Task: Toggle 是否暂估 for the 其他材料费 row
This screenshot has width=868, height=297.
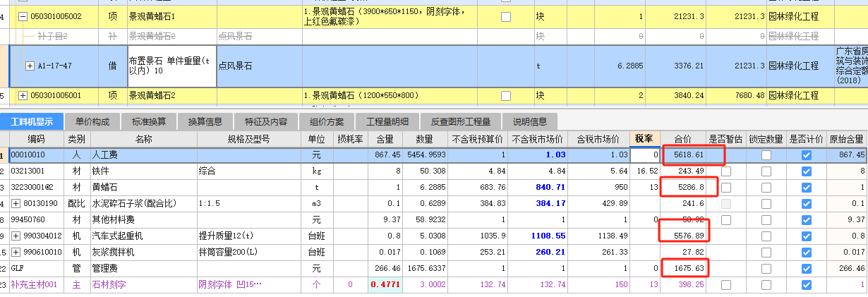Action: tap(725, 219)
